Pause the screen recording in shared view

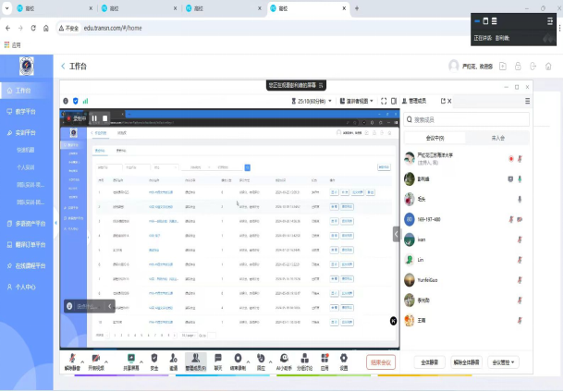pos(92,118)
